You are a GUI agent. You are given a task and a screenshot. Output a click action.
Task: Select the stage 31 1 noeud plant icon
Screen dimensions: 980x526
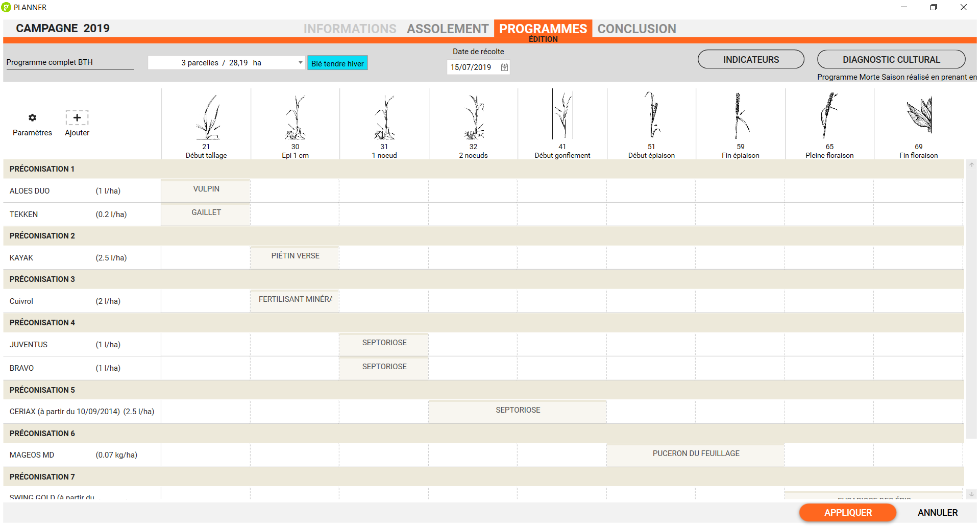[x=384, y=117]
